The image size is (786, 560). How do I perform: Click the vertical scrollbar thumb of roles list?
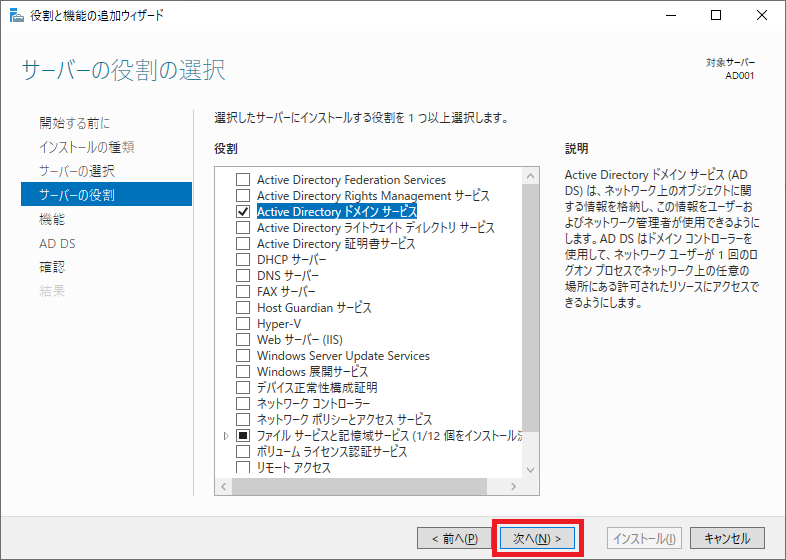tap(530, 308)
